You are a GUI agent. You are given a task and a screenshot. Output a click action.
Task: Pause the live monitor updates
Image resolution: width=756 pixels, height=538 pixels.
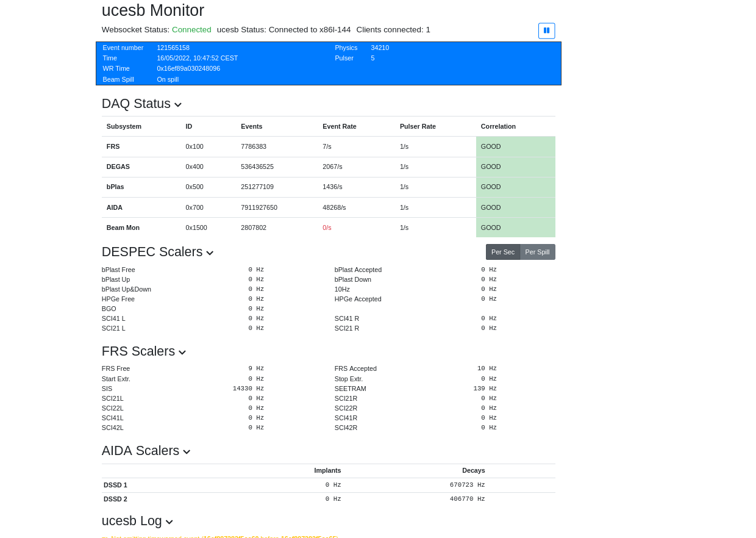(546, 30)
